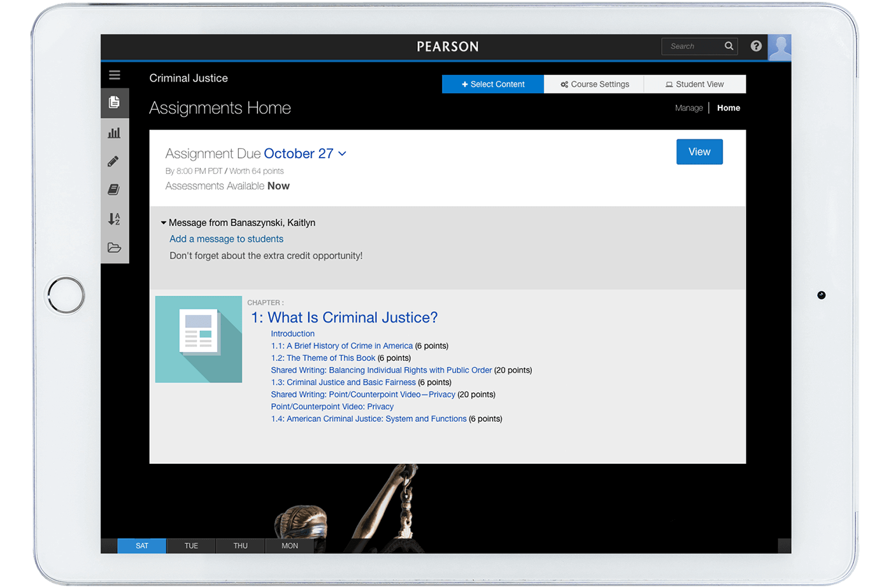Click the A-Z sort glossary icon

[115, 219]
